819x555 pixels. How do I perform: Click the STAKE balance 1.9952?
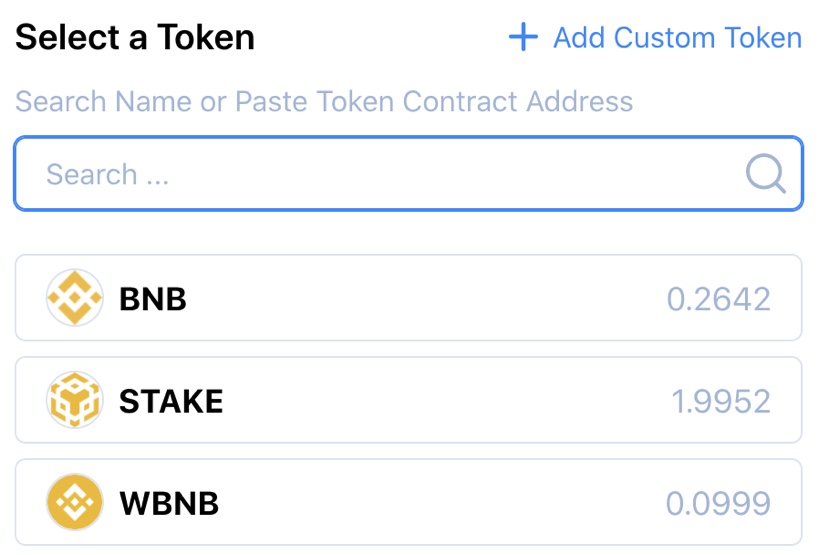[x=721, y=402]
